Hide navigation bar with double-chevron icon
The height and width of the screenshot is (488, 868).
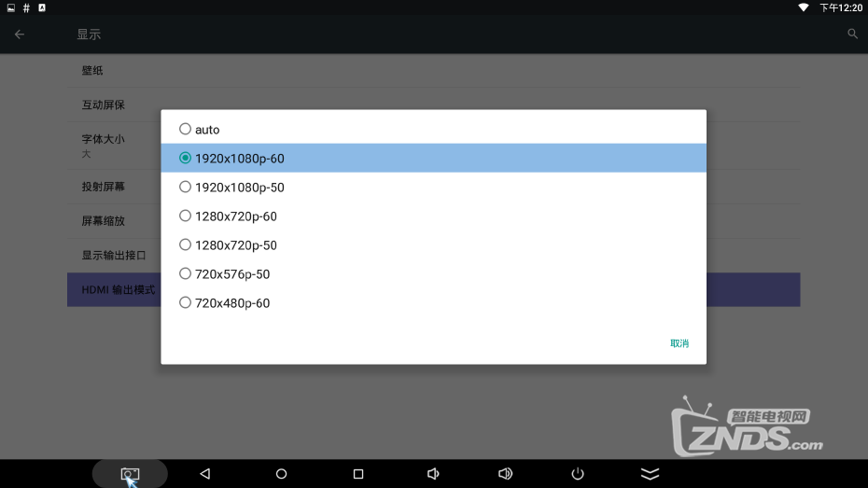click(x=650, y=474)
